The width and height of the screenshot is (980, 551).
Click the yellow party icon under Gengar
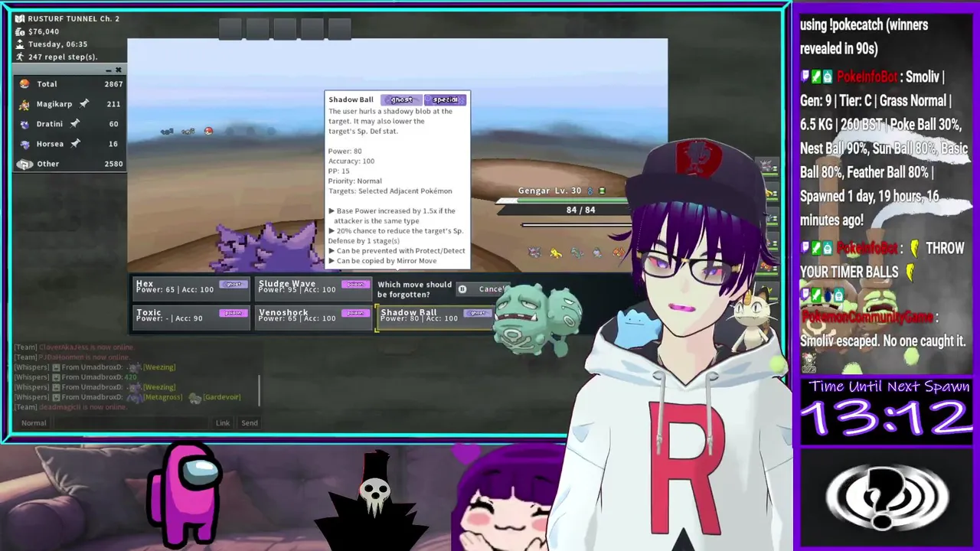(556, 252)
